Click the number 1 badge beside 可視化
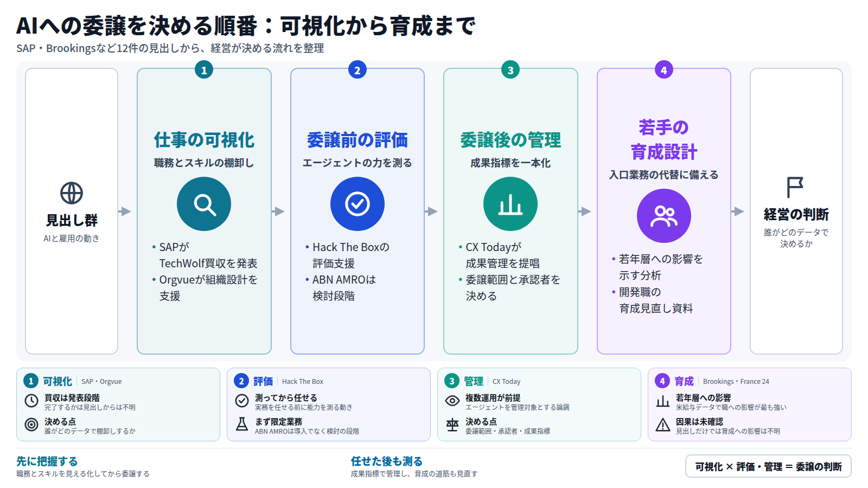This screenshot has width=868, height=488. point(31,381)
